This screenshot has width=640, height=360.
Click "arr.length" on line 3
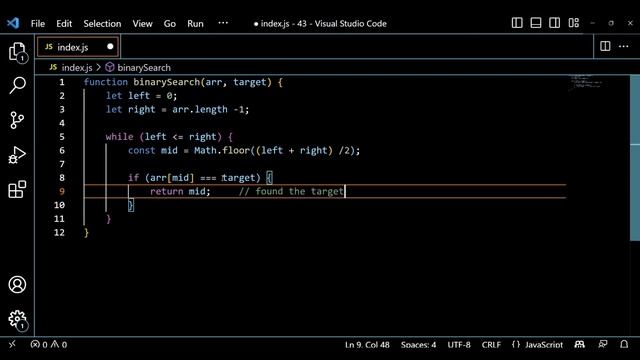[x=200, y=109]
